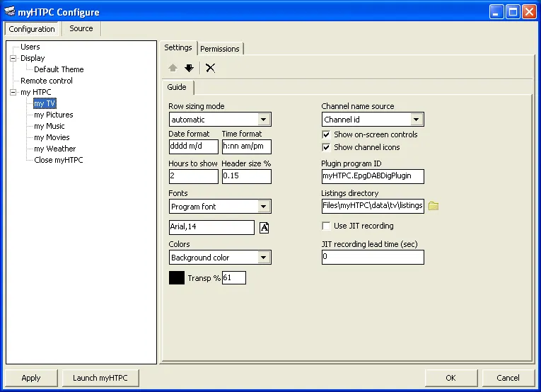Viewport: 541px width, 392px height.
Task: Select Users in the tree
Action: click(x=30, y=47)
